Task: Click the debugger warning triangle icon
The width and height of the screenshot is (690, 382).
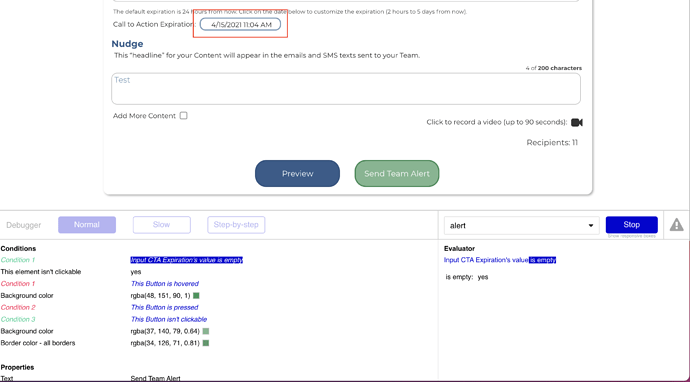Action: [x=676, y=225]
